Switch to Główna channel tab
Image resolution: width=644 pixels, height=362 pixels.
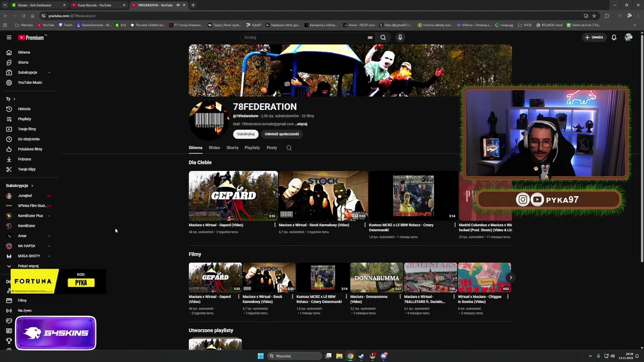tap(195, 148)
